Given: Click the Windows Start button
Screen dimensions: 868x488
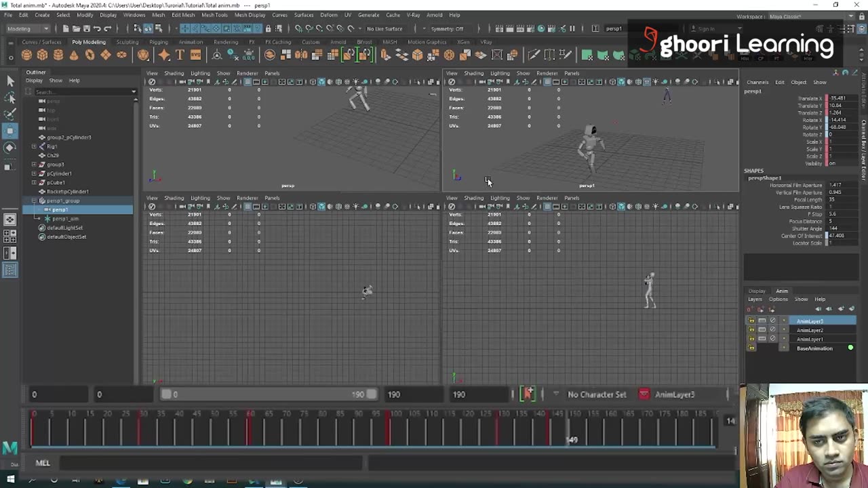Looking at the screenshot, I should (x=10, y=481).
